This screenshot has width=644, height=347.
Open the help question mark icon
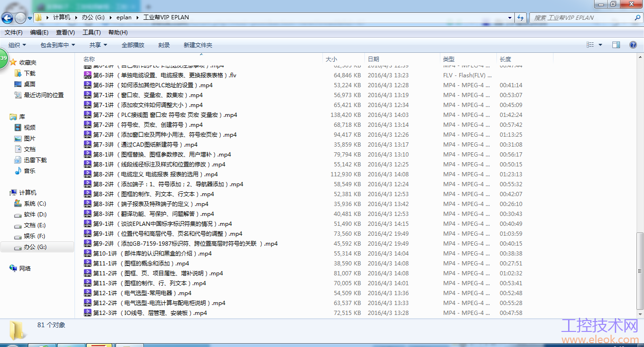[633, 45]
